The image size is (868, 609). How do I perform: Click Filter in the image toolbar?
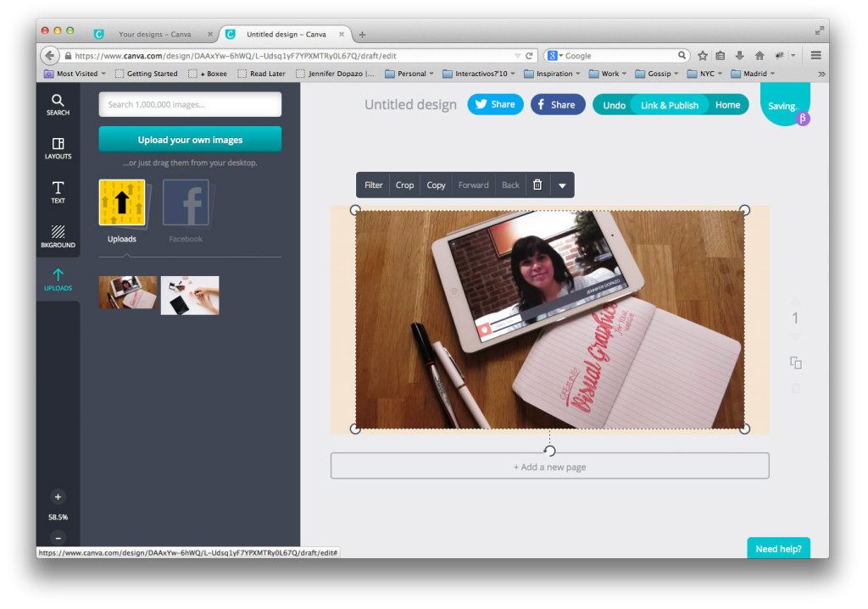[373, 185]
